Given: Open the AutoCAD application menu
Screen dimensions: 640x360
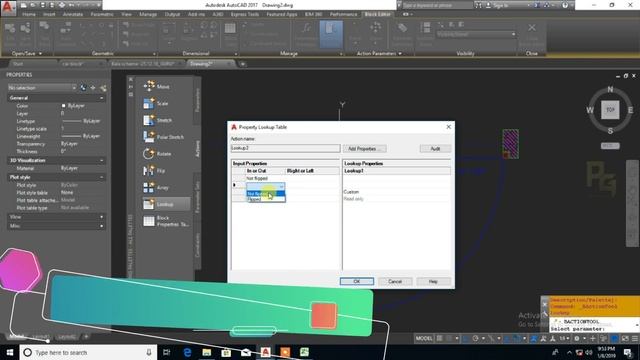Looking at the screenshot, I should pos(8,7).
